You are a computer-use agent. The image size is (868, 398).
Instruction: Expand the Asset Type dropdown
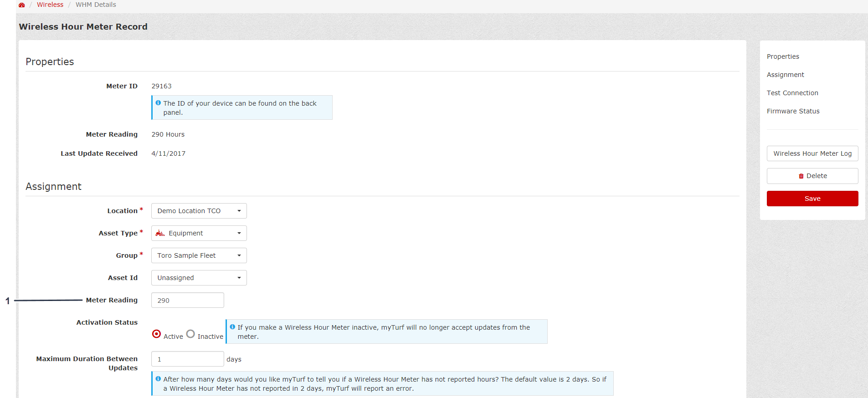tap(199, 233)
